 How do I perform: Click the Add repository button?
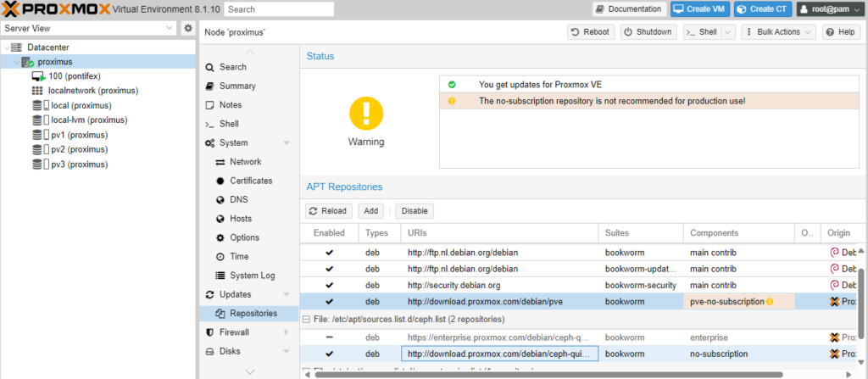(371, 211)
